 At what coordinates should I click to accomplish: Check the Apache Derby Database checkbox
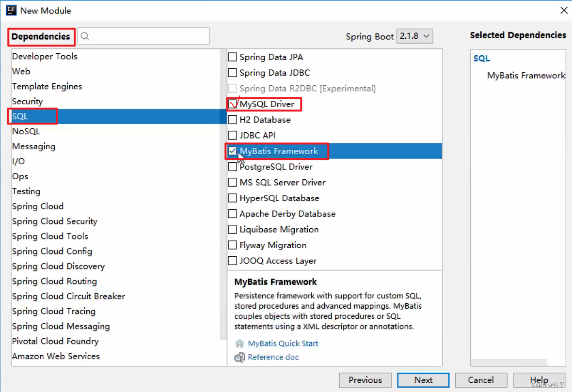tap(232, 214)
